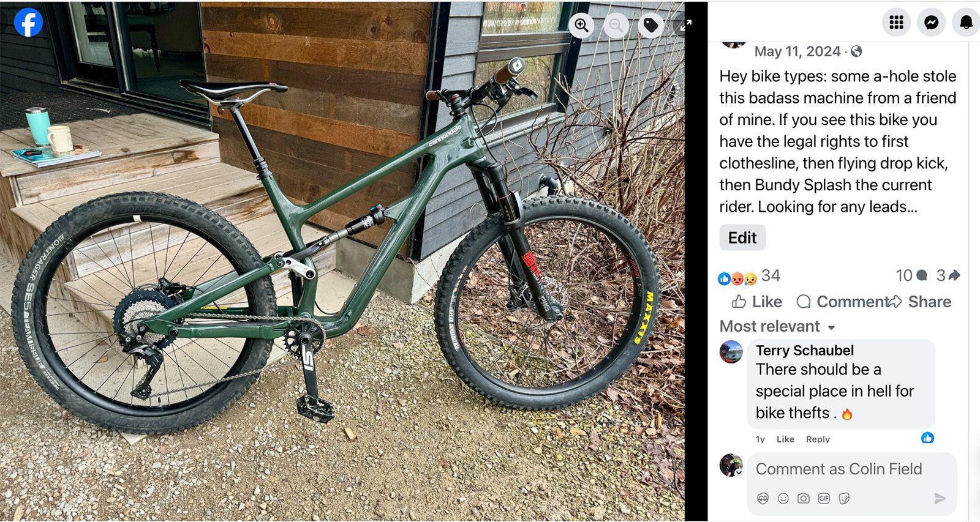Switch commenting profile via avatar arrow
This screenshot has height=522, width=980.
(739, 472)
